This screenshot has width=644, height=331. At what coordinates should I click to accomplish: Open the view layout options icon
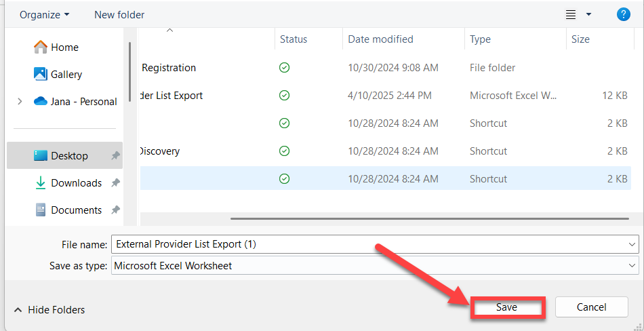[571, 14]
